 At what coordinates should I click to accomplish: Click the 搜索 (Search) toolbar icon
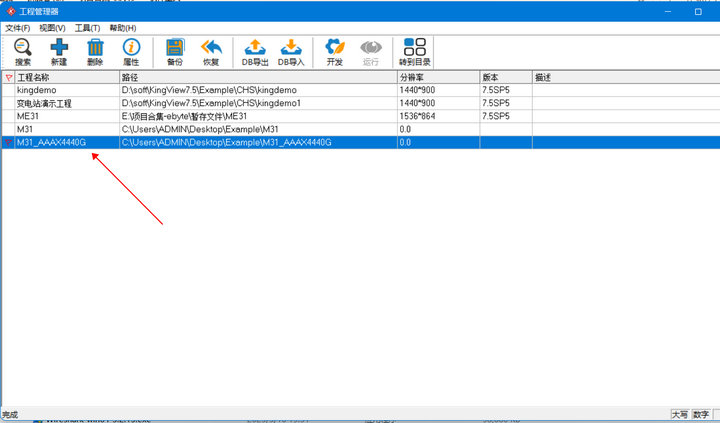pyautogui.click(x=23, y=52)
